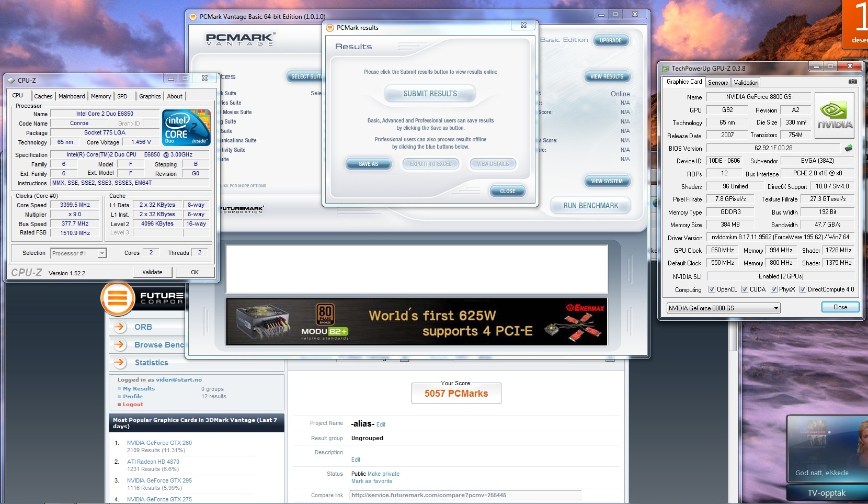The image size is (868, 504).
Task: Click Close in PCMark results dialog
Action: pyautogui.click(x=507, y=191)
